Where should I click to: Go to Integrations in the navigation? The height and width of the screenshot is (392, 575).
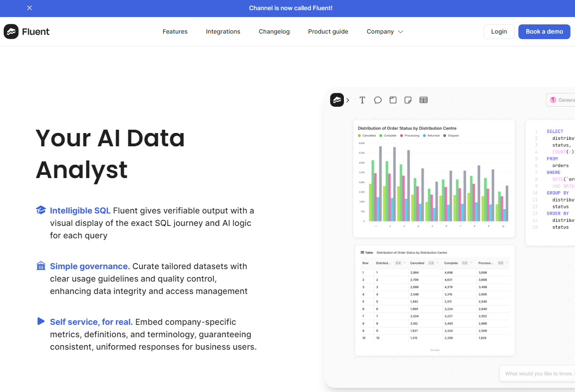223,32
